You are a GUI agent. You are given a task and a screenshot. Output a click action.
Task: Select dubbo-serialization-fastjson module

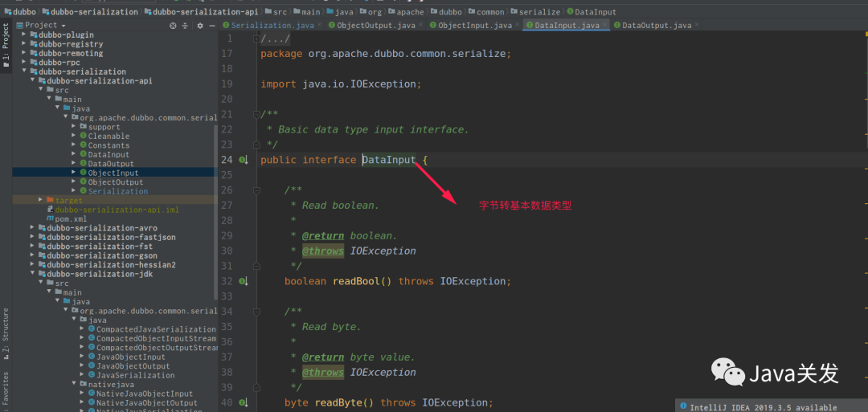point(107,237)
